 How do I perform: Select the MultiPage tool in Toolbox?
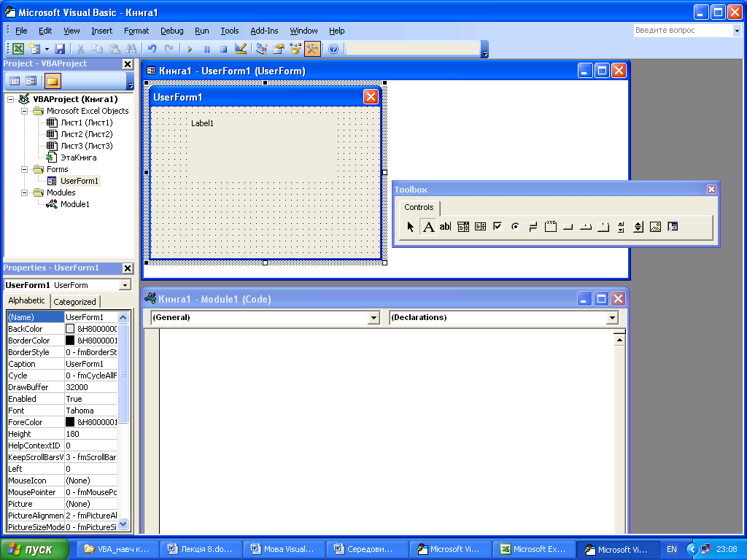click(603, 227)
